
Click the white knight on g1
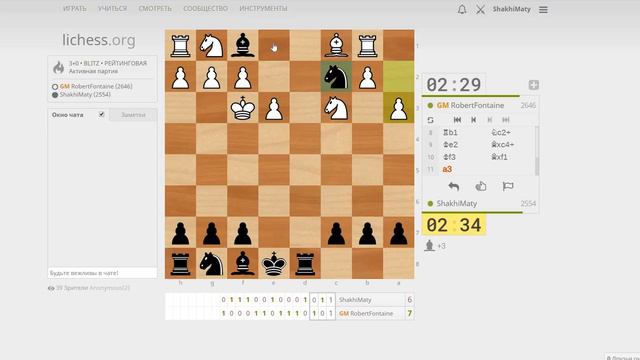pyautogui.click(x=211, y=45)
